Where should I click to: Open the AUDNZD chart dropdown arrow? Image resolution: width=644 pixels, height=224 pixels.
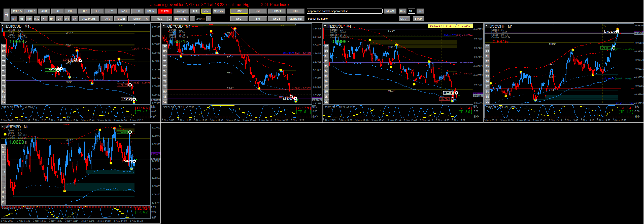(x=3, y=126)
